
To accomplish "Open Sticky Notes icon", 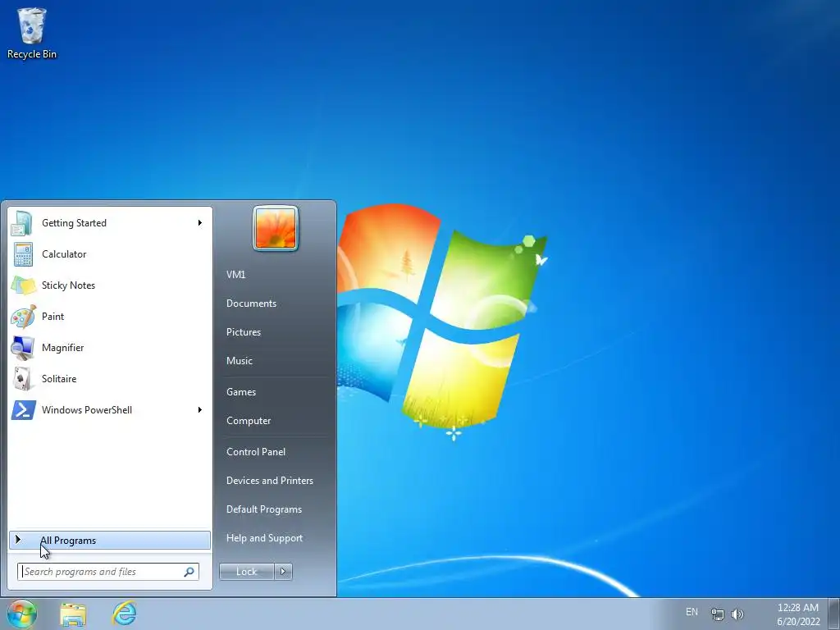I will pyautogui.click(x=23, y=285).
